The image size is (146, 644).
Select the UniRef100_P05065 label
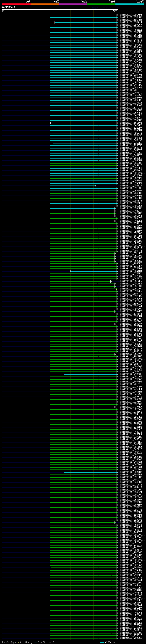pyautogui.click(x=131, y=419)
